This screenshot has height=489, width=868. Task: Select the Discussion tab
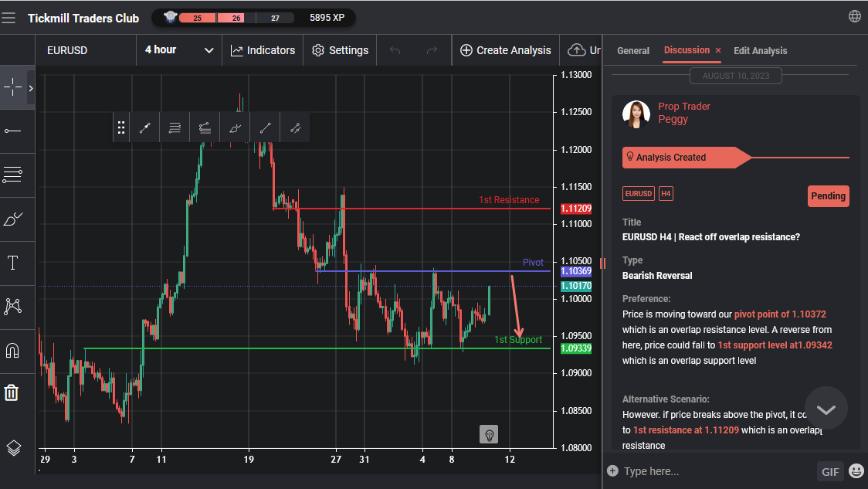tap(687, 50)
